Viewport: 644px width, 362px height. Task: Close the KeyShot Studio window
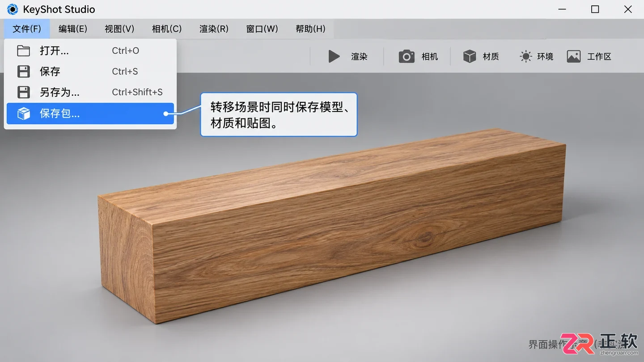coord(628,9)
